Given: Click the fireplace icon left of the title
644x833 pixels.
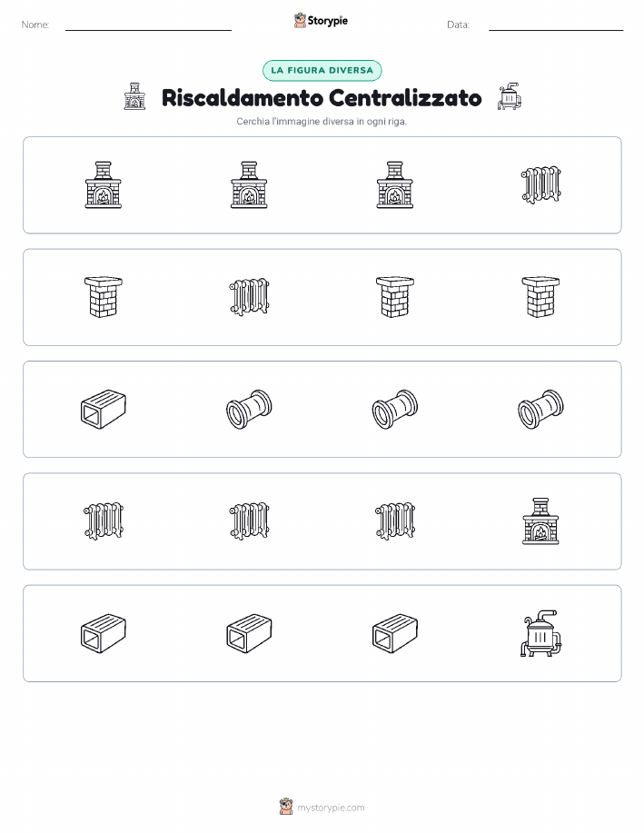Looking at the screenshot, I should coord(134,96).
